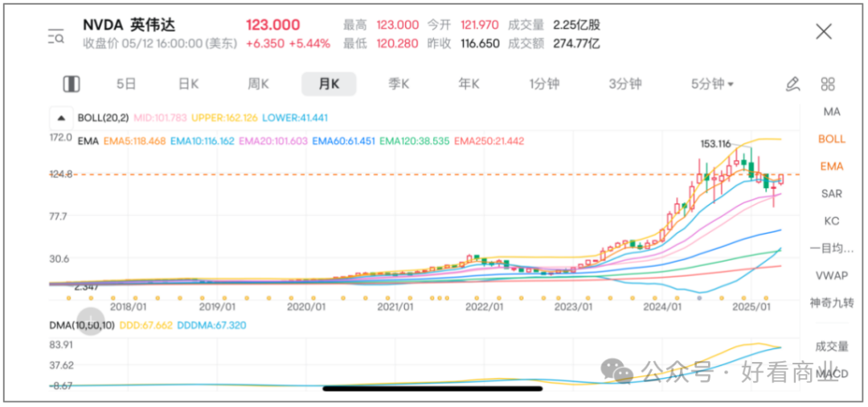Image resolution: width=868 pixels, height=407 pixels.
Task: Enable the VWAP indicator
Action: [831, 275]
